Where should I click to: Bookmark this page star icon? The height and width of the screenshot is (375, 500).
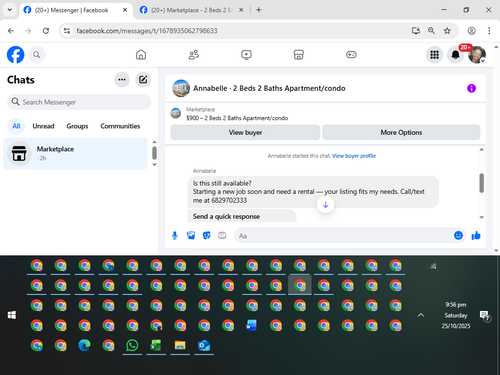(x=447, y=31)
